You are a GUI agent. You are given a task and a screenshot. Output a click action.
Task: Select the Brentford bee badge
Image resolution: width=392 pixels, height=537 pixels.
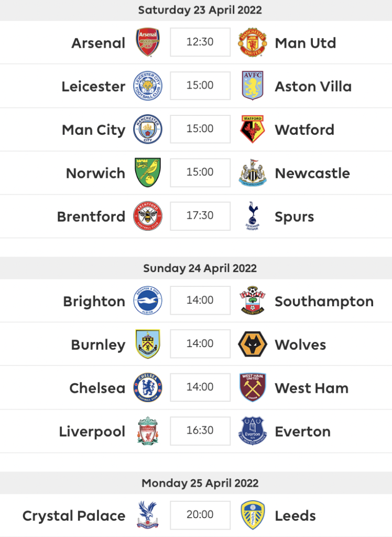coord(148,216)
